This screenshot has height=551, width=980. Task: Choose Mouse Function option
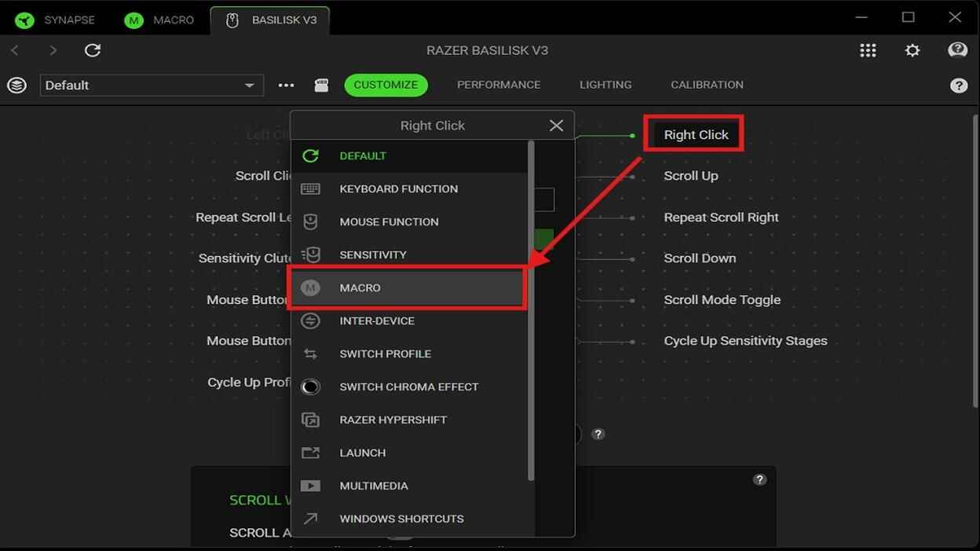pyautogui.click(x=410, y=222)
